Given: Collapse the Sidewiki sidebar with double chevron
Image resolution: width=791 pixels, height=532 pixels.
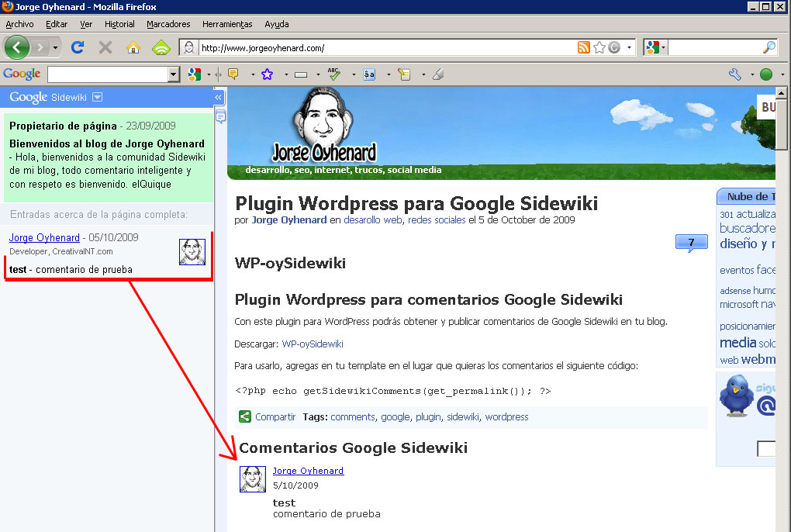Looking at the screenshot, I should point(219,97).
